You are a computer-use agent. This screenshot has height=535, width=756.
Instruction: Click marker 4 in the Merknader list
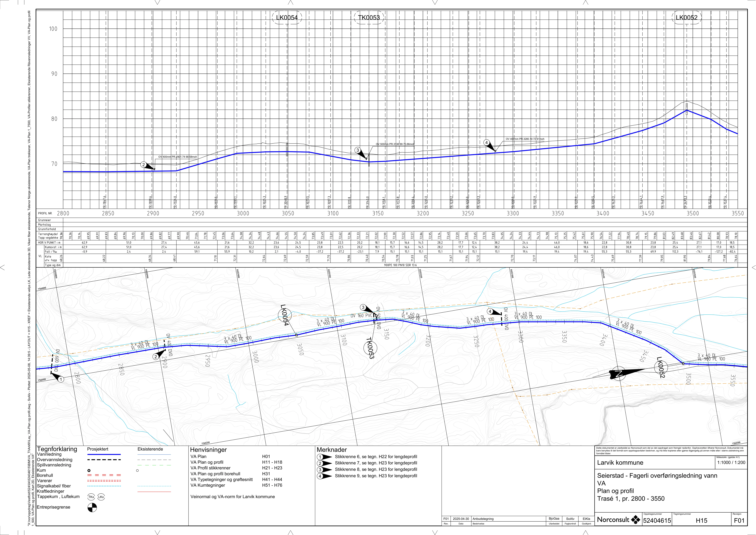pyautogui.click(x=320, y=476)
